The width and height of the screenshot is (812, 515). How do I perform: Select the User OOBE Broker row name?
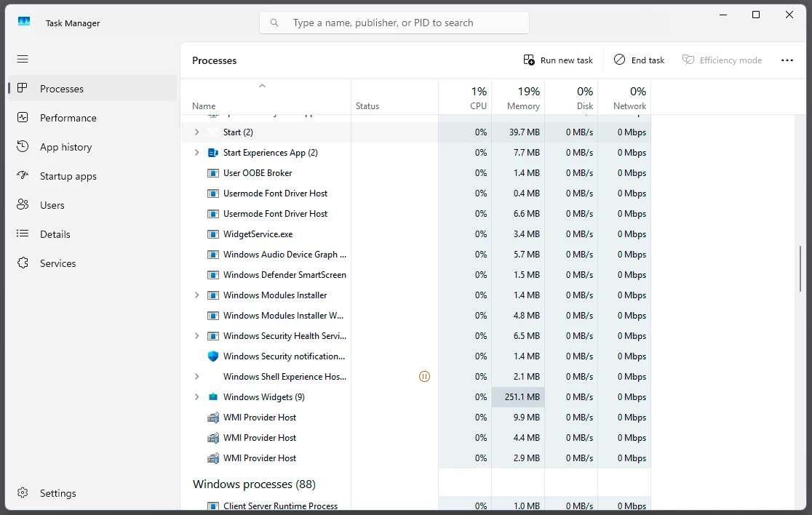point(258,173)
